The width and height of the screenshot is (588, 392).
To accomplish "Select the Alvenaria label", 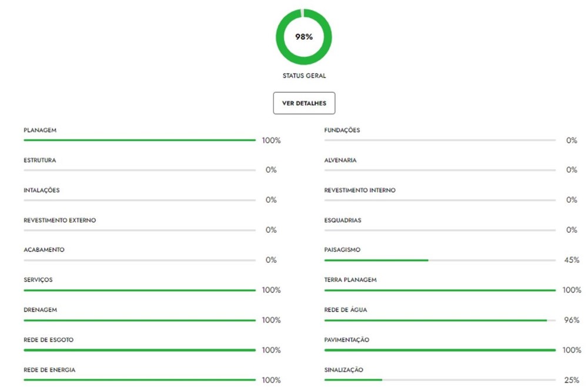I will click(x=340, y=160).
